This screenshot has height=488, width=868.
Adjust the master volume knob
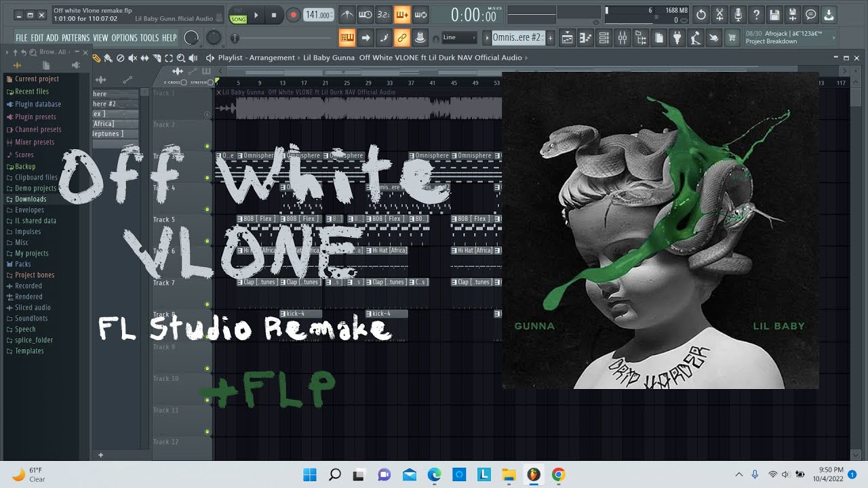click(192, 38)
